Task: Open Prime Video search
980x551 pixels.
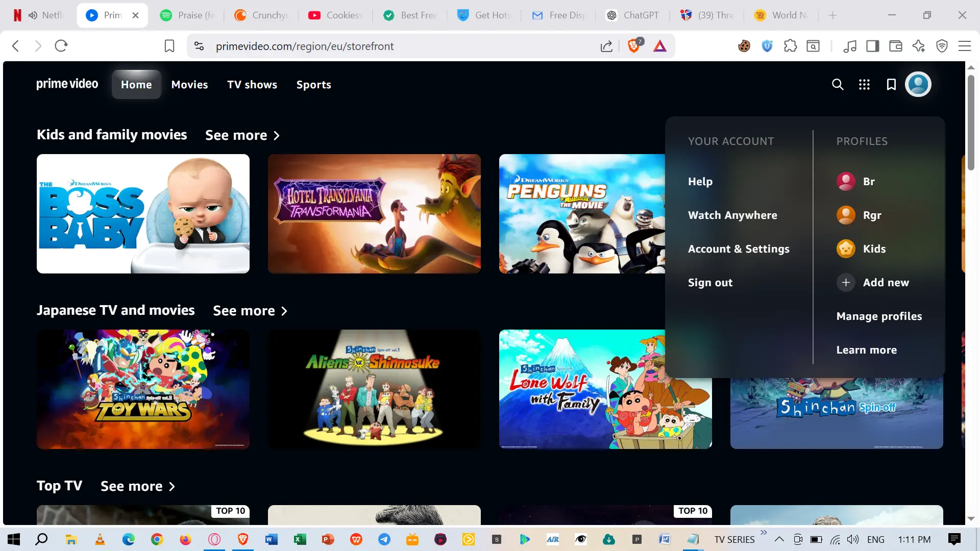Action: 838,84
